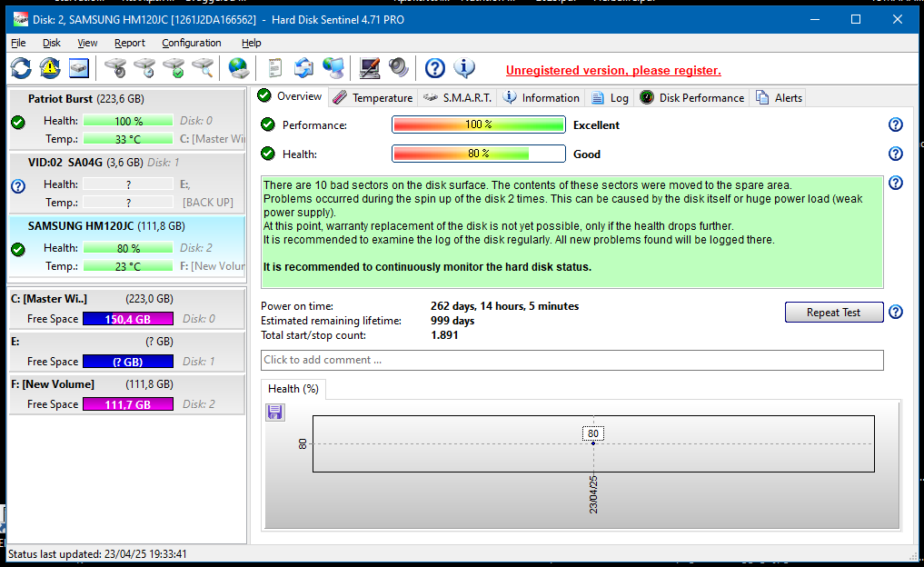Click the Repeat Test button
Screen dimensions: 924x567
(834, 313)
